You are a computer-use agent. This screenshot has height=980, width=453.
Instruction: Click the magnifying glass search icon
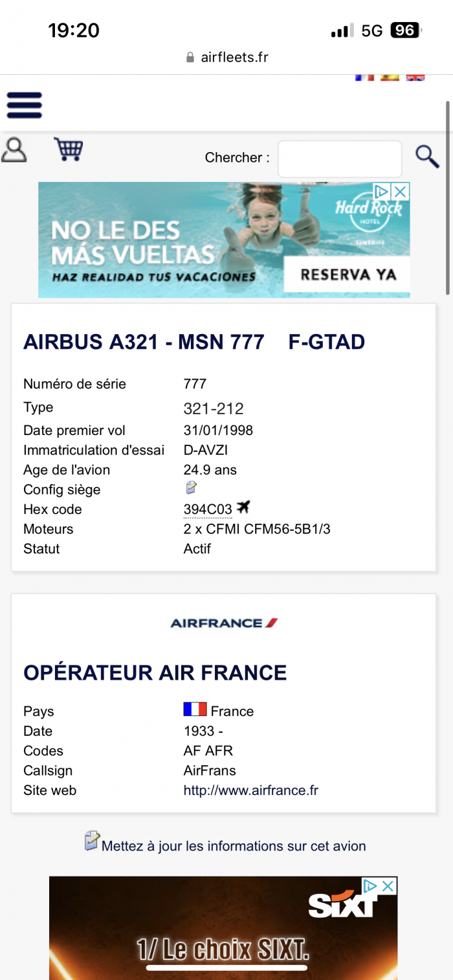coord(427,157)
